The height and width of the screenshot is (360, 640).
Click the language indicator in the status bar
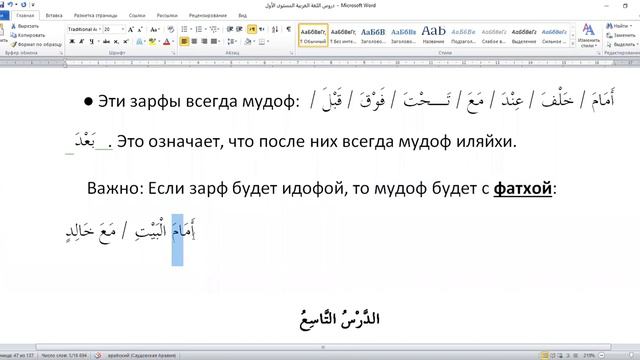click(x=142, y=356)
